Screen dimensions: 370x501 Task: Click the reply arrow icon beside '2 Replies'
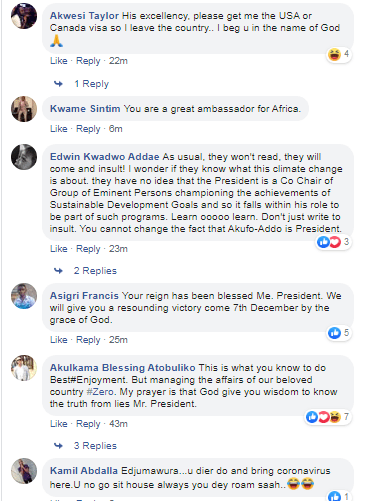pyautogui.click(x=58, y=271)
